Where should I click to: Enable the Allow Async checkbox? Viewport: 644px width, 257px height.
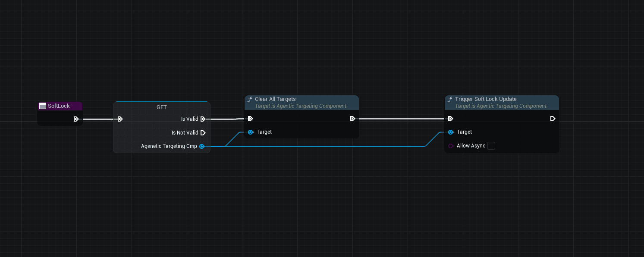click(x=491, y=146)
